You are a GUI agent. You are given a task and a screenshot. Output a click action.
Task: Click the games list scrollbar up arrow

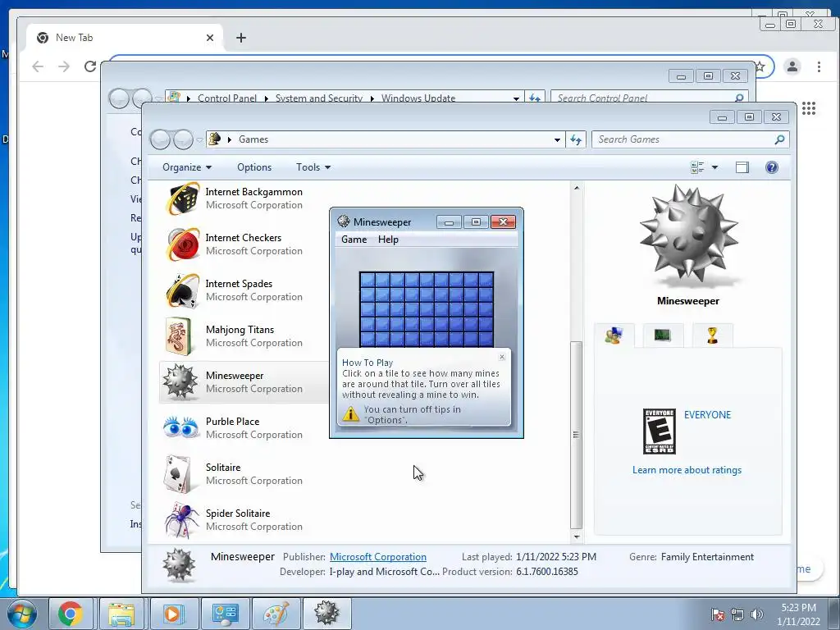(577, 188)
